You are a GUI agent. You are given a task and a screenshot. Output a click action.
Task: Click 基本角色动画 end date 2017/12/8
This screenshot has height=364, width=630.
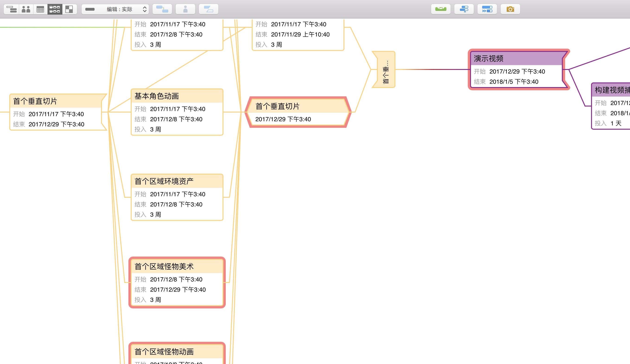[x=176, y=119]
